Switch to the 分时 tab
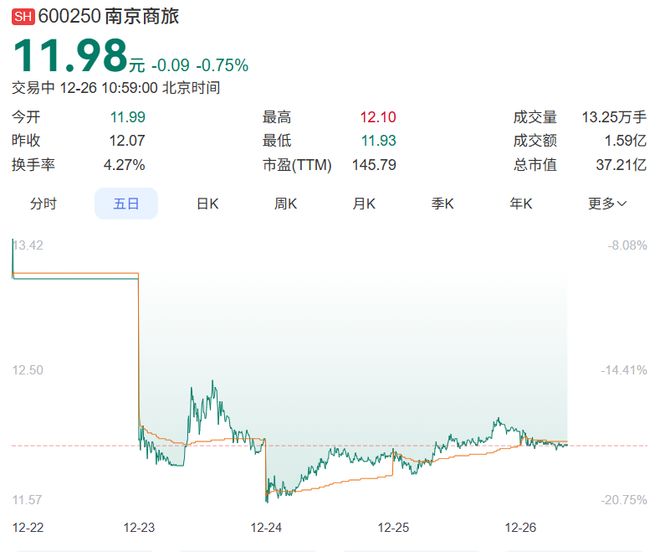The width and height of the screenshot is (660, 552). [43, 204]
